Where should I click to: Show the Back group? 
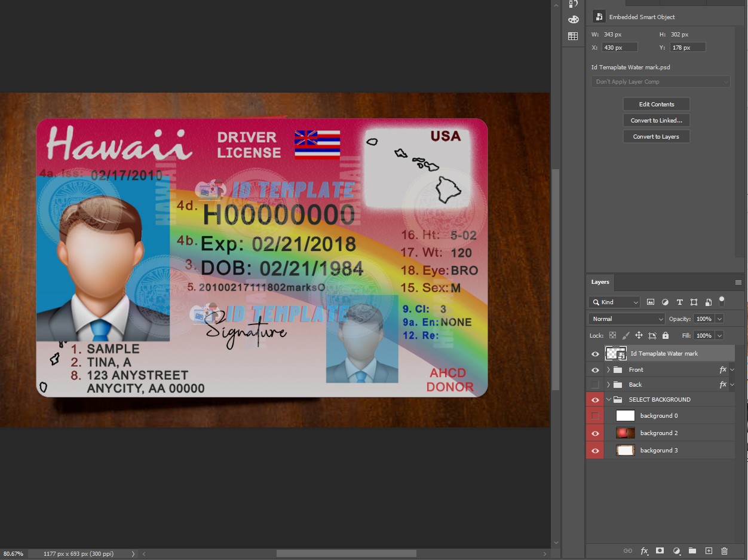point(595,385)
